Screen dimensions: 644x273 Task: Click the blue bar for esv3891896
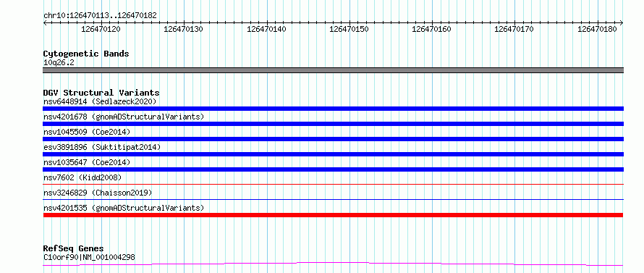pyautogui.click(x=333, y=154)
